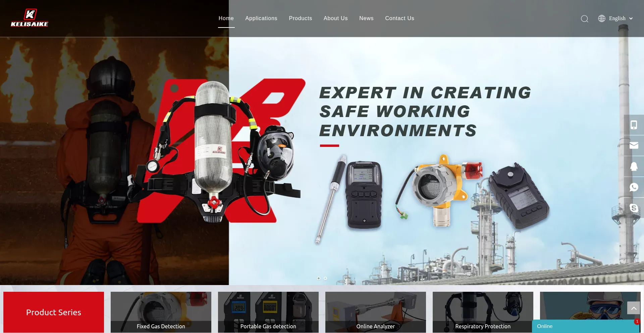Select the second banner slide dot
This screenshot has width=644, height=333.
coord(325,278)
